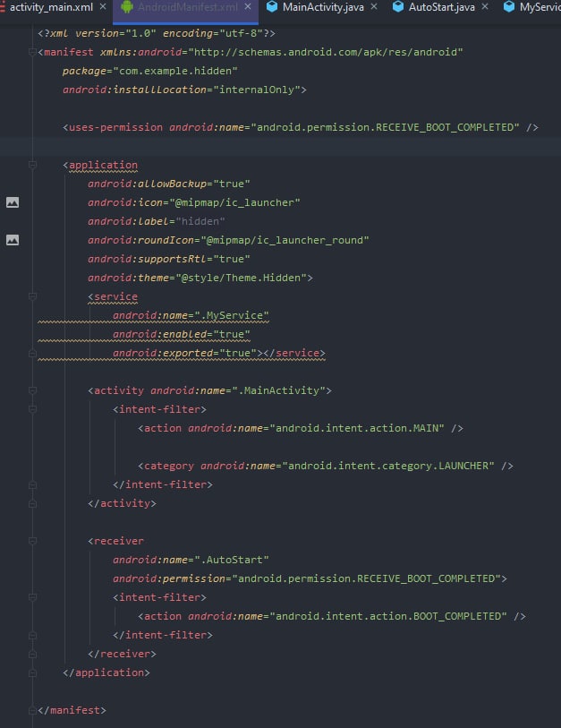Click the fold marker at closing </manifest>
The image size is (561, 728).
tap(32, 710)
